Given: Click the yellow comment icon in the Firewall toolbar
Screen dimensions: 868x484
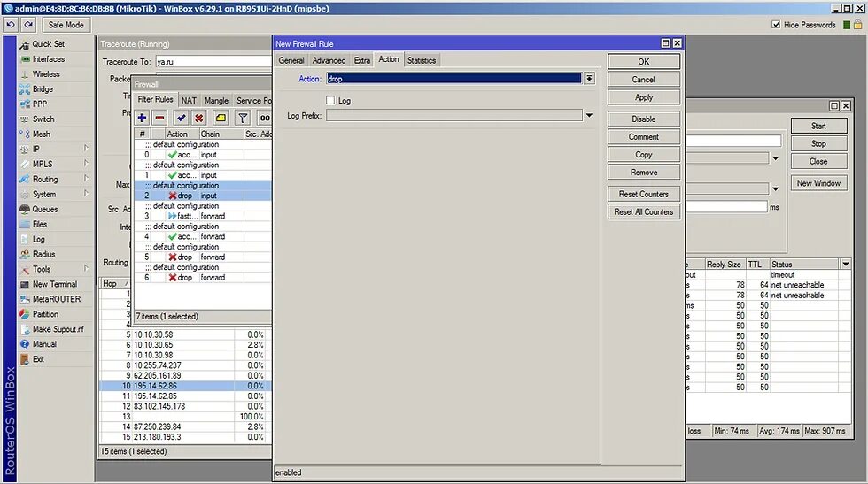Looking at the screenshot, I should pyautogui.click(x=221, y=118).
